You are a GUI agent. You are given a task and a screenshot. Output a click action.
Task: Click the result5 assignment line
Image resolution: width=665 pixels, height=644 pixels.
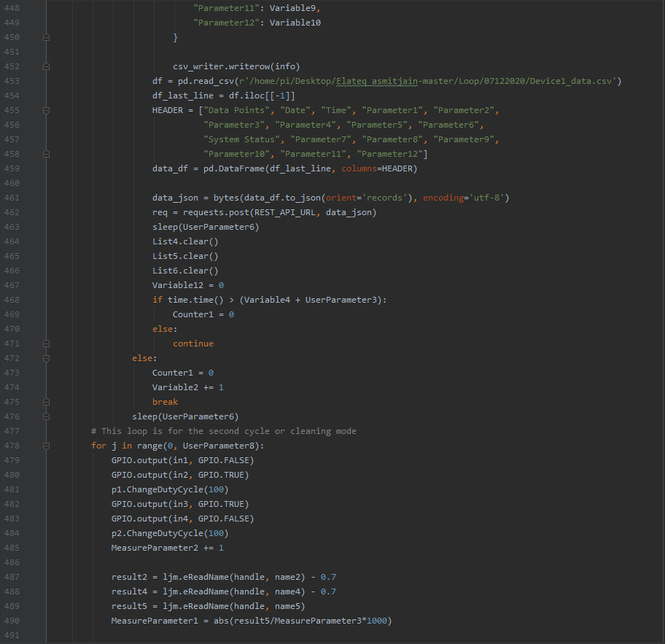click(209, 606)
